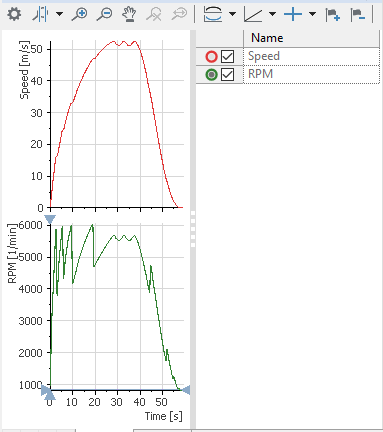Click the blue plus add icon
Screen dimensions: 383x432
(x=293, y=14)
